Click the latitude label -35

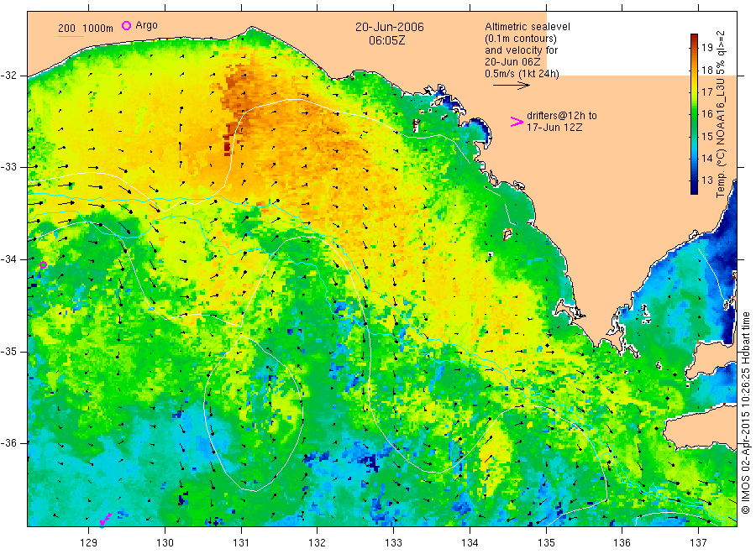(x=8, y=351)
